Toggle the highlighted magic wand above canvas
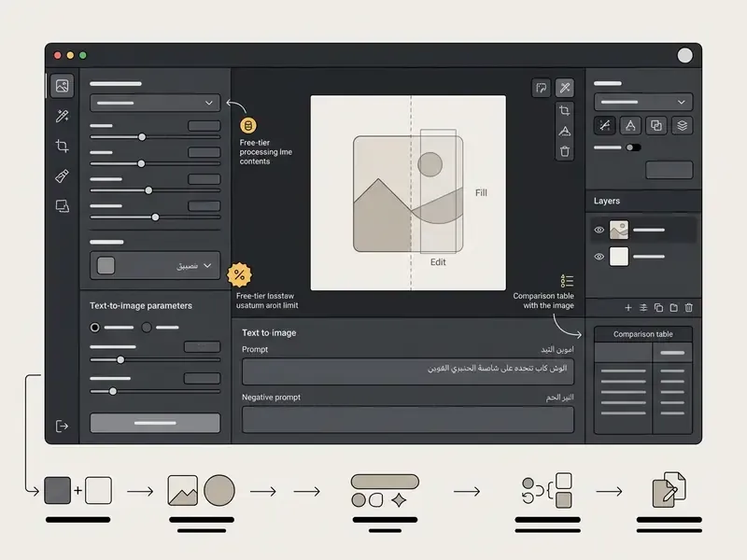The image size is (747, 560). pyautogui.click(x=565, y=88)
